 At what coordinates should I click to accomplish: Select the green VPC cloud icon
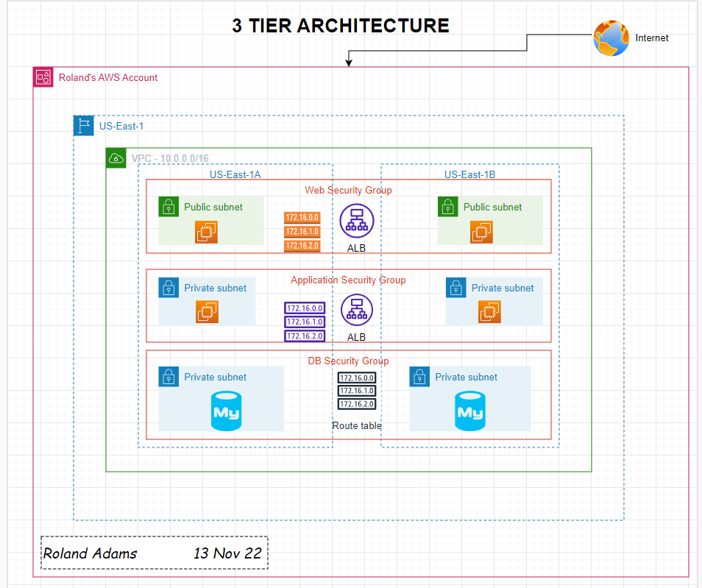point(116,157)
